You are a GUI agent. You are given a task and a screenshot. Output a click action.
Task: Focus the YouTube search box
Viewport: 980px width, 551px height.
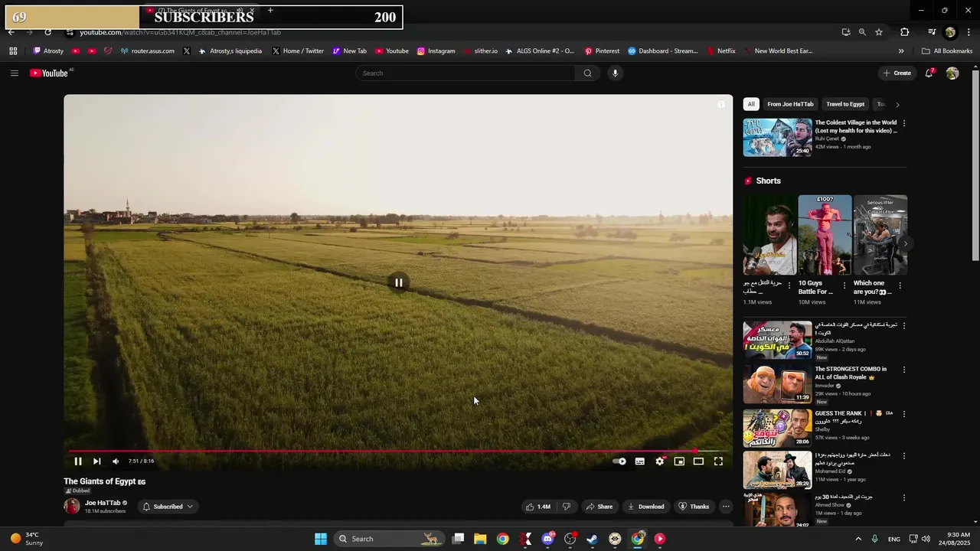coord(465,73)
